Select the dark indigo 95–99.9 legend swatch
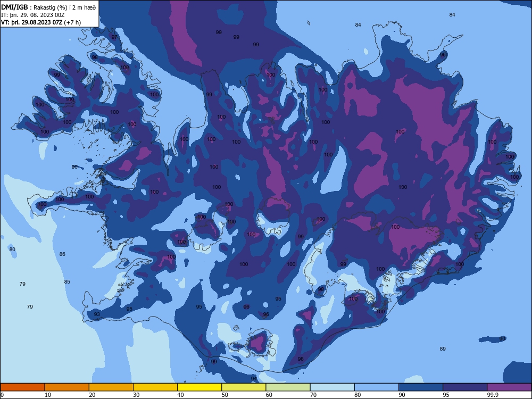Viewport: 532px width, 399px height. point(465,387)
